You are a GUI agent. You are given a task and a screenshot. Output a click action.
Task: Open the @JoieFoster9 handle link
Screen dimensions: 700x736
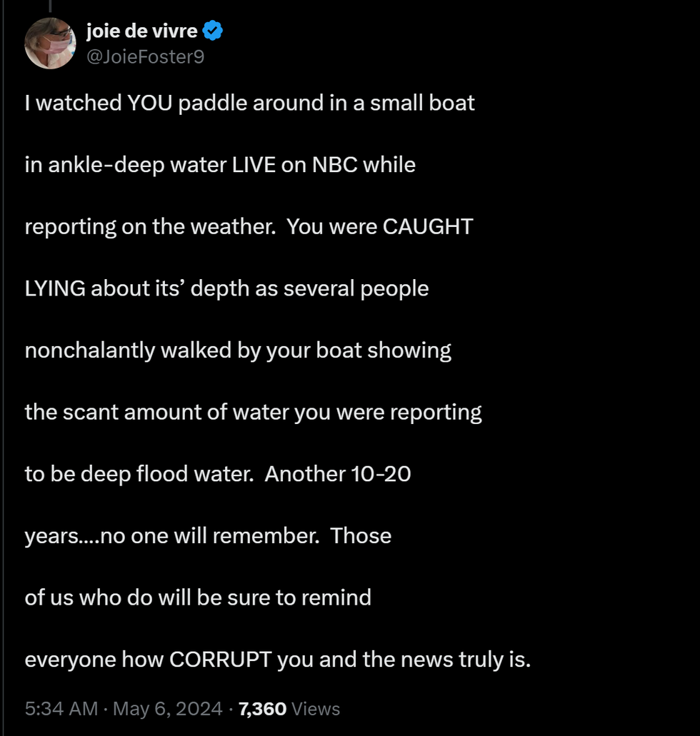pyautogui.click(x=145, y=56)
